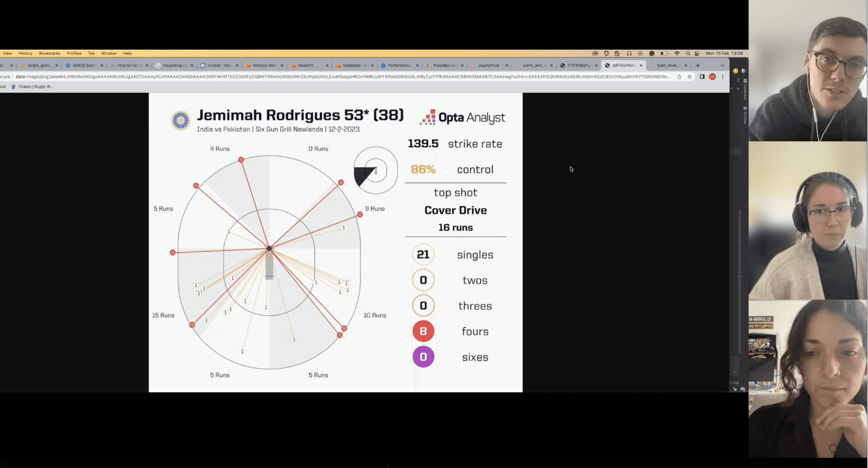Click the battery status indicator

pos(664,54)
